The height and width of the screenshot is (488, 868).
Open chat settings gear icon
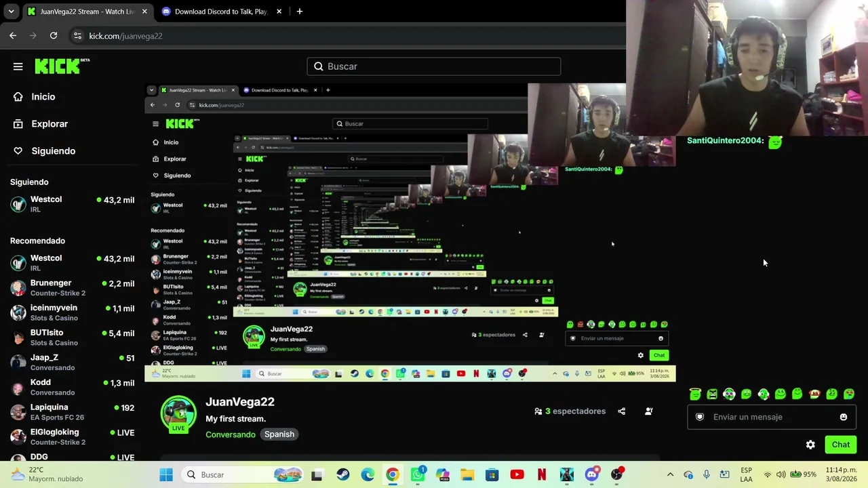(x=810, y=445)
